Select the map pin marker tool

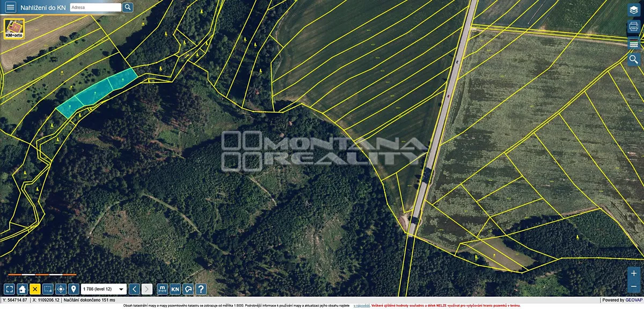tap(74, 289)
